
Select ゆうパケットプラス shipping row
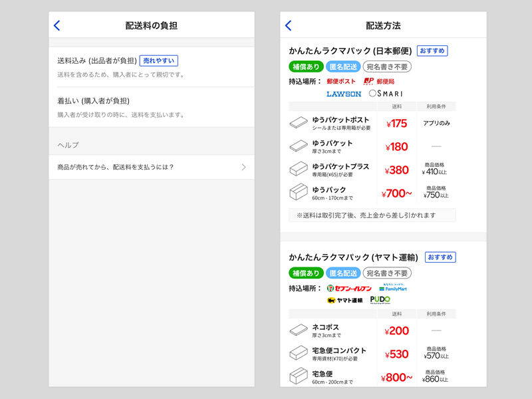372,170
